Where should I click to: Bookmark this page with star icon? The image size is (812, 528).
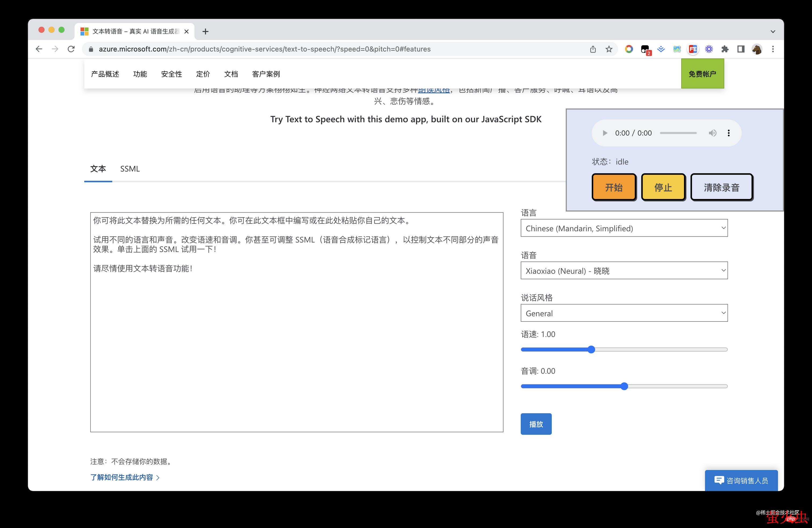609,49
